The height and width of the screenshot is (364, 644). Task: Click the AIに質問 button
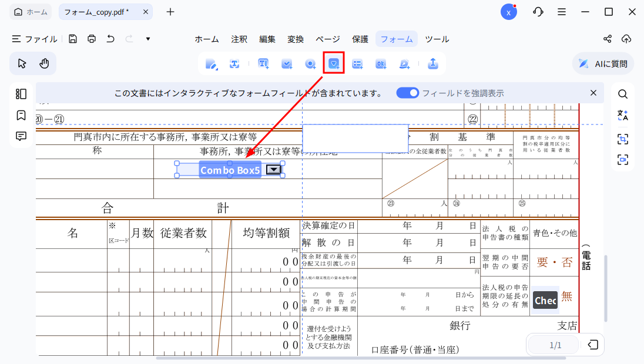[x=603, y=63]
